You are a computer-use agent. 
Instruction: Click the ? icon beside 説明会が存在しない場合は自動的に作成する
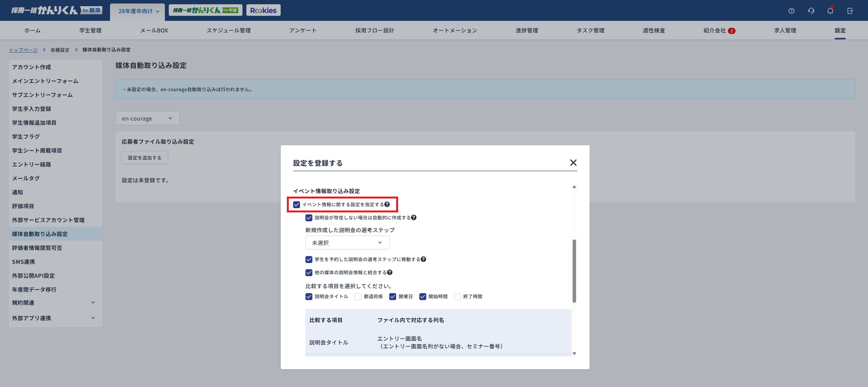[x=414, y=217]
